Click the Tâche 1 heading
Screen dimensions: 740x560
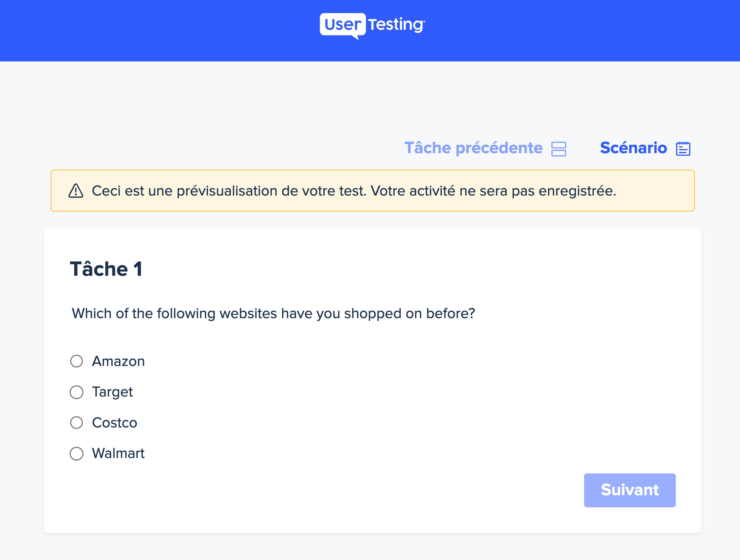click(106, 269)
